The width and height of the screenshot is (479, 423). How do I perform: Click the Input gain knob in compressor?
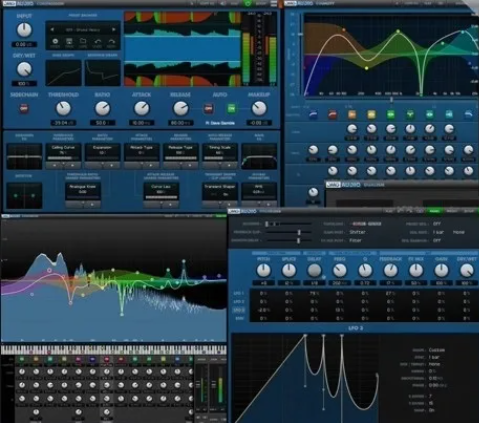coord(24,30)
